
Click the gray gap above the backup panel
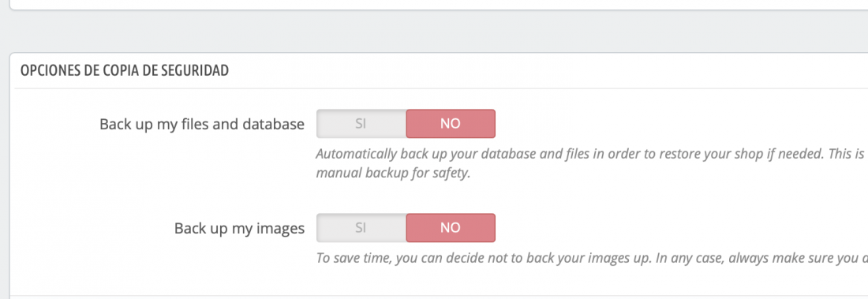tap(439, 31)
